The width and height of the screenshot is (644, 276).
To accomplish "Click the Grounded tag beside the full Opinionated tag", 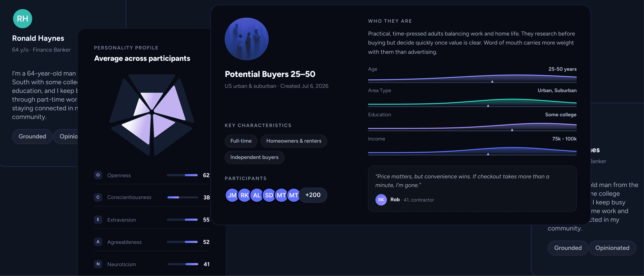I will [x=568, y=248].
